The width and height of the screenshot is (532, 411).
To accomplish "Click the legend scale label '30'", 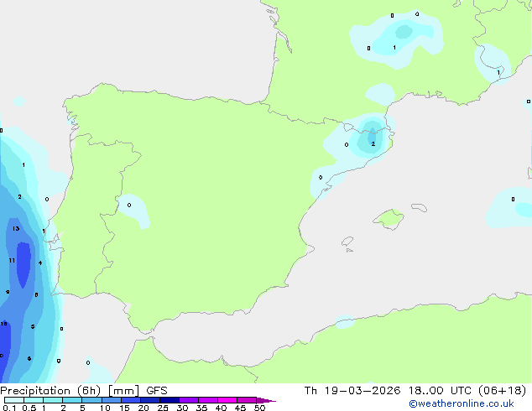I will 182,408.
